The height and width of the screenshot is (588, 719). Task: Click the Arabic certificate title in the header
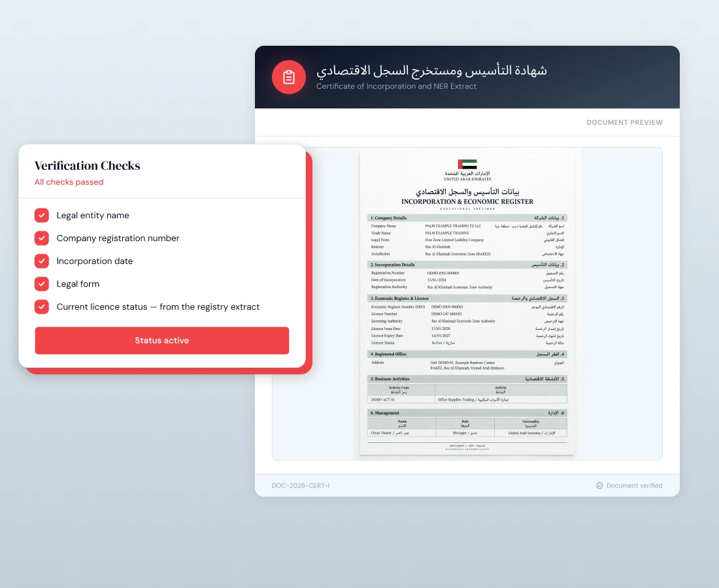pos(431,71)
